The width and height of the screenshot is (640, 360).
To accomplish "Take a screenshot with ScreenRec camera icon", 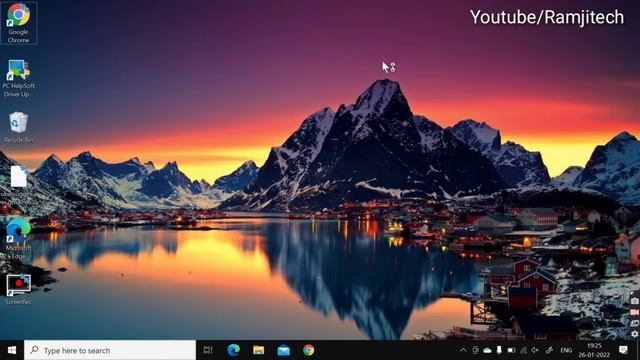I will pos(634,301).
